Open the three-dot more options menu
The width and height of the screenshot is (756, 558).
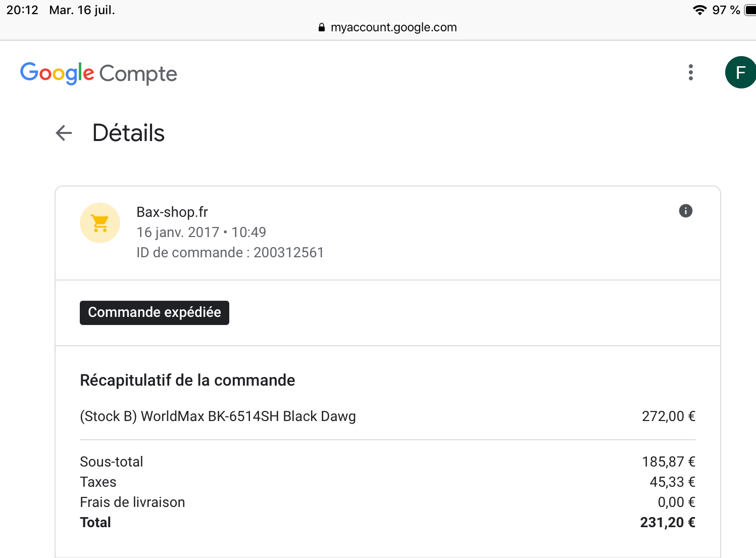(x=690, y=72)
